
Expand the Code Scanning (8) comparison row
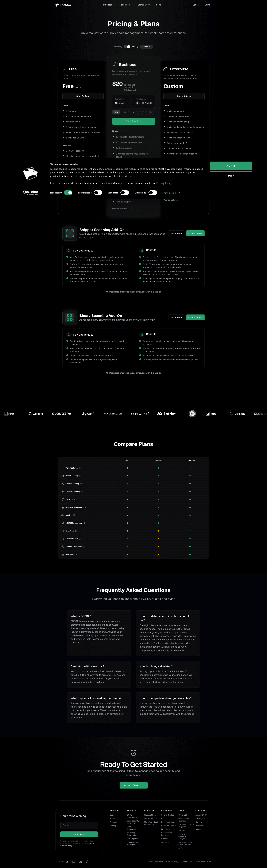[133, 476]
